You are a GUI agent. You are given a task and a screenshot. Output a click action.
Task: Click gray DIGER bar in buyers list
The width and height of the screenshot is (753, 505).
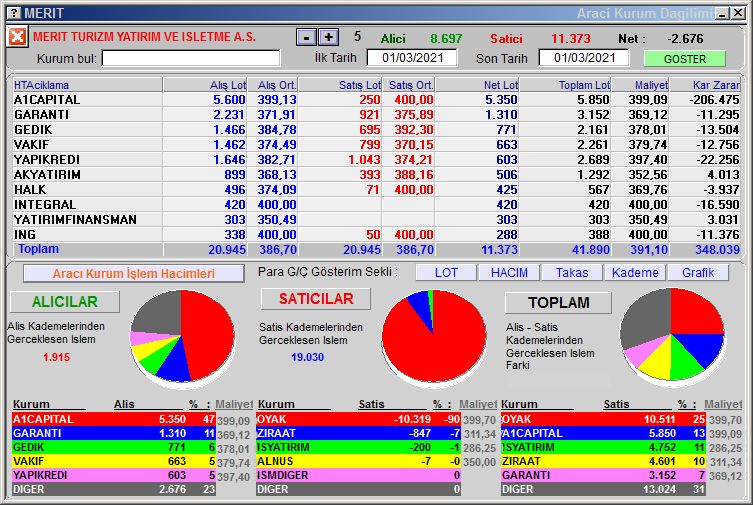pyautogui.click(x=114, y=489)
